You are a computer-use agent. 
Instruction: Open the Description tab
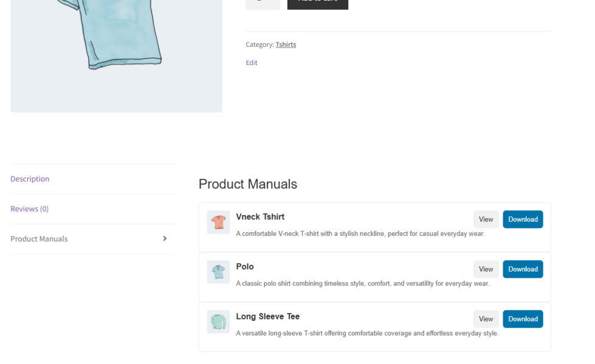30,179
